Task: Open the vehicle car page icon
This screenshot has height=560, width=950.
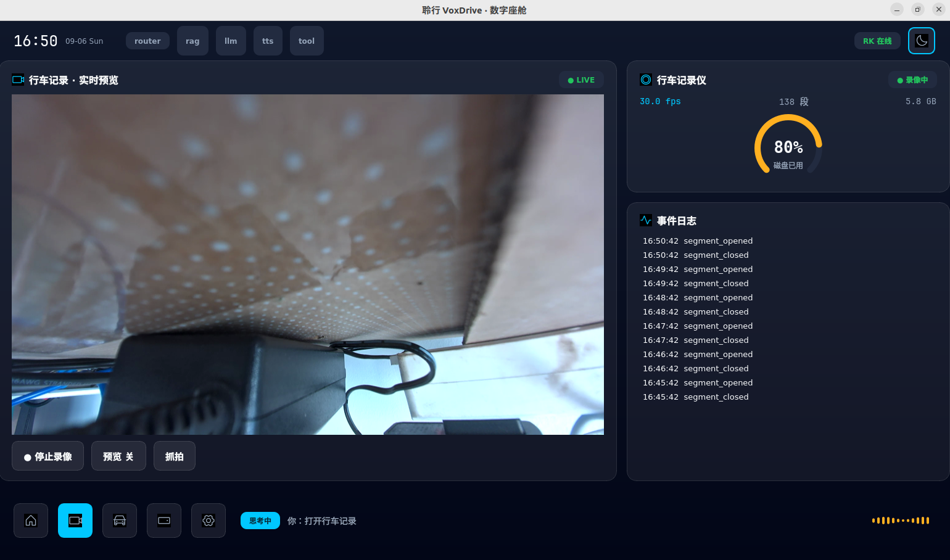Action: pos(120,521)
